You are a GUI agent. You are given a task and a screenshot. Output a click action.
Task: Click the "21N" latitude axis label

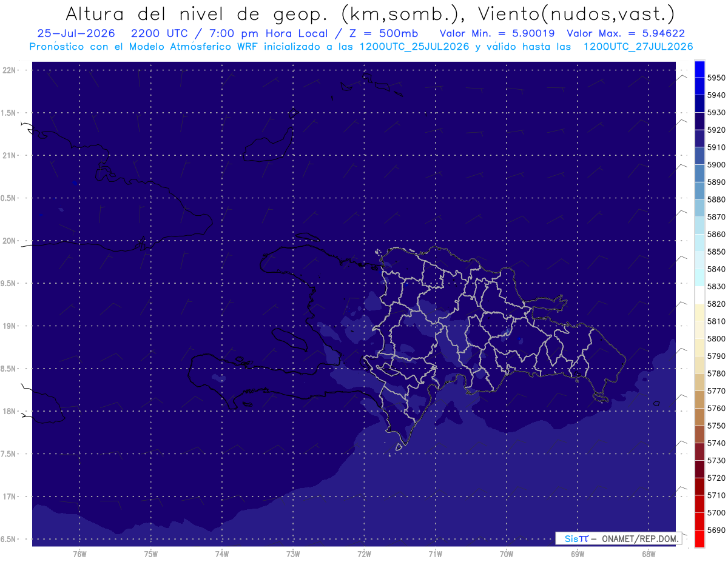click(x=10, y=156)
